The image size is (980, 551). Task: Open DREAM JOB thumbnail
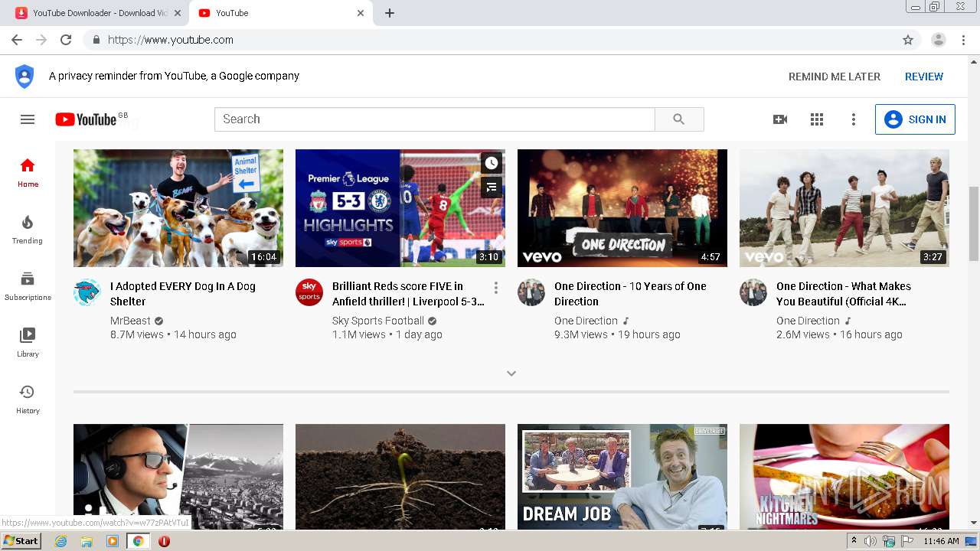click(622, 476)
